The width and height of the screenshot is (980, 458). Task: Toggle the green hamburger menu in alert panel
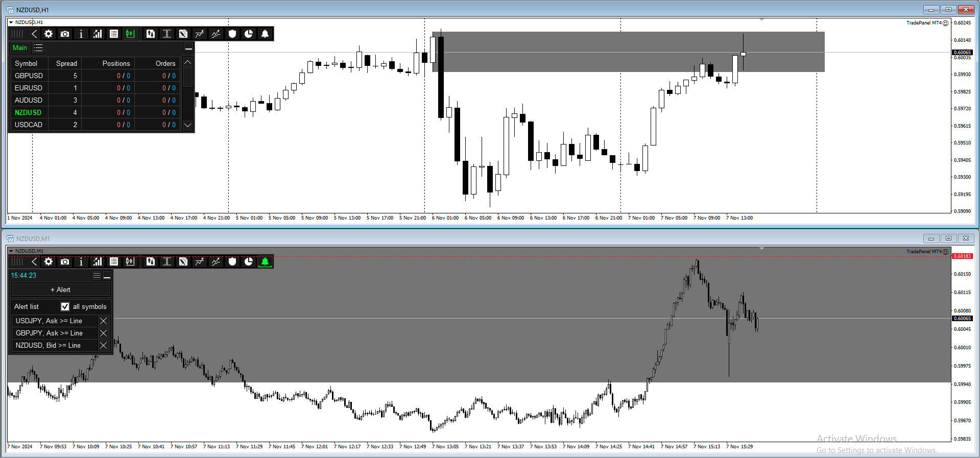97,275
